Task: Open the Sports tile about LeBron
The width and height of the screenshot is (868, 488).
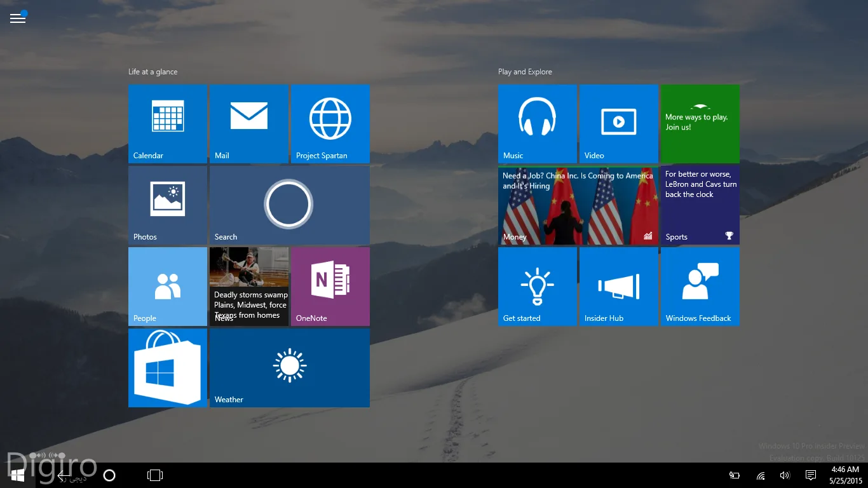Action: [x=700, y=205]
